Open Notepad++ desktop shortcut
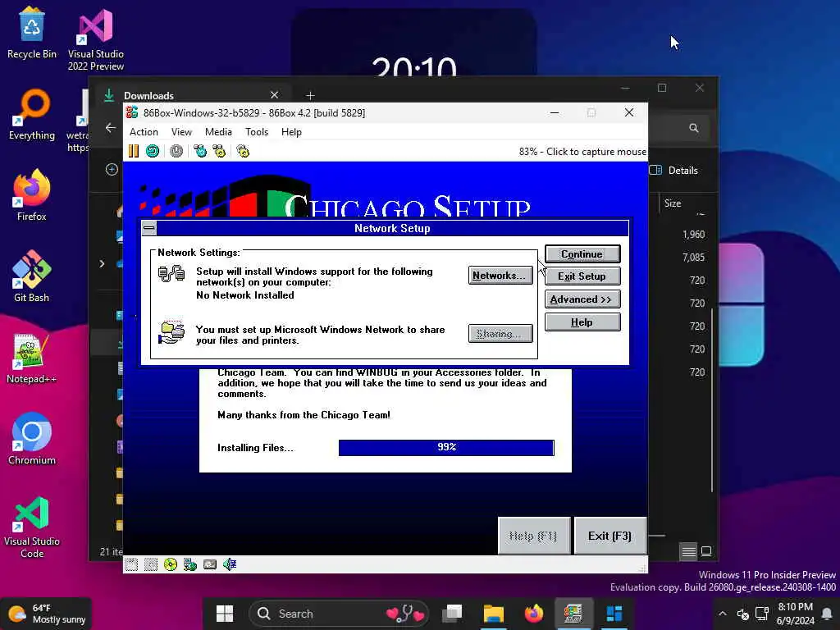 (x=32, y=358)
